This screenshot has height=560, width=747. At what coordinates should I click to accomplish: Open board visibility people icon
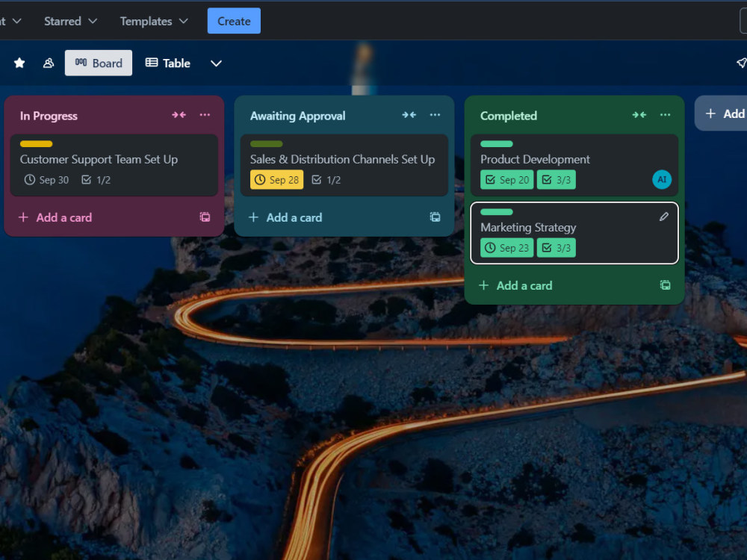pos(49,63)
